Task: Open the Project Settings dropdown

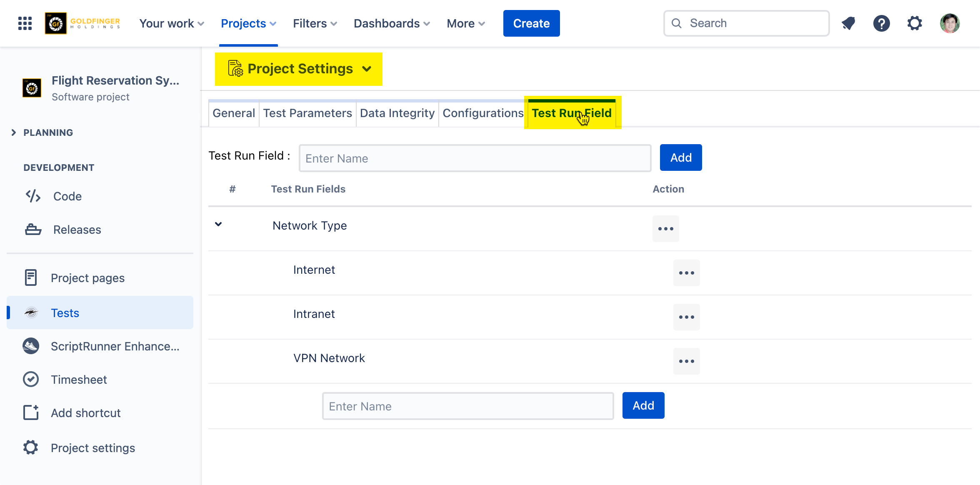Action: pos(299,69)
